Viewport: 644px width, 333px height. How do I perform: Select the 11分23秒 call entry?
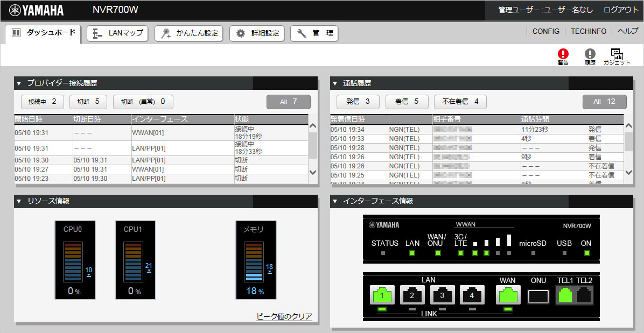477,129
